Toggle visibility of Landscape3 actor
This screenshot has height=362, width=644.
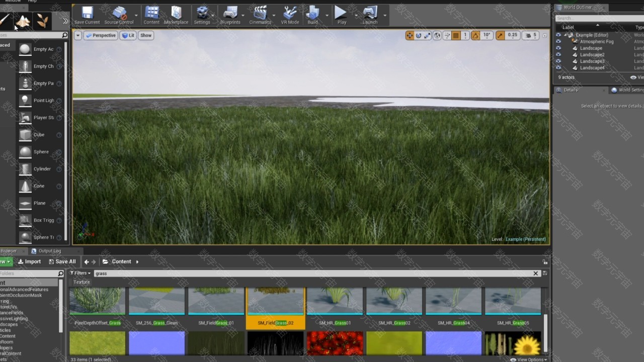[x=558, y=61]
